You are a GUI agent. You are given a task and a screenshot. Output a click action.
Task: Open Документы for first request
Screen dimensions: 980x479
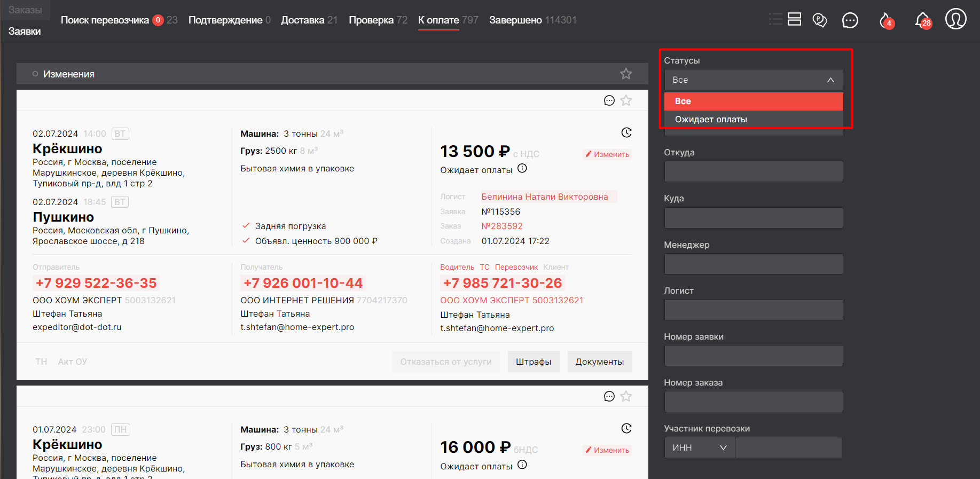point(600,362)
